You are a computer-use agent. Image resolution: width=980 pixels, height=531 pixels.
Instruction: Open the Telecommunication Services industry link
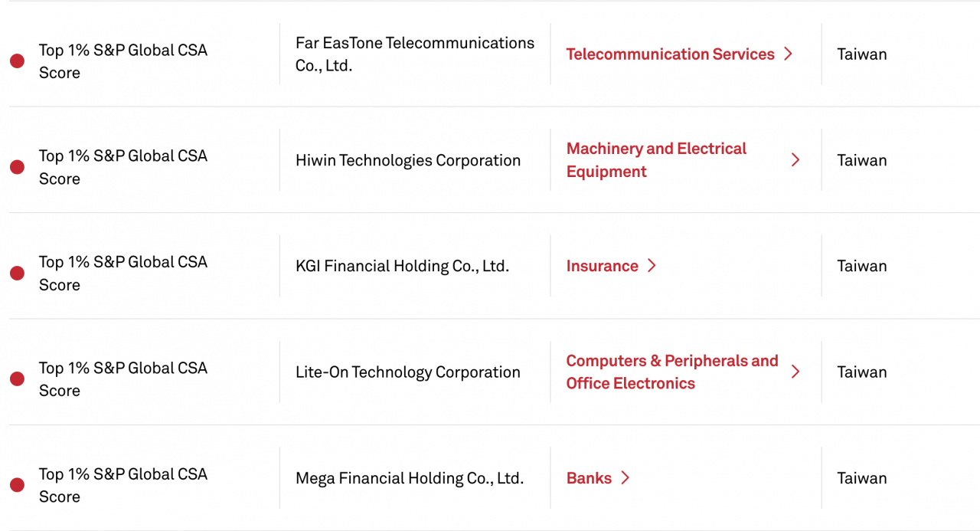(670, 54)
